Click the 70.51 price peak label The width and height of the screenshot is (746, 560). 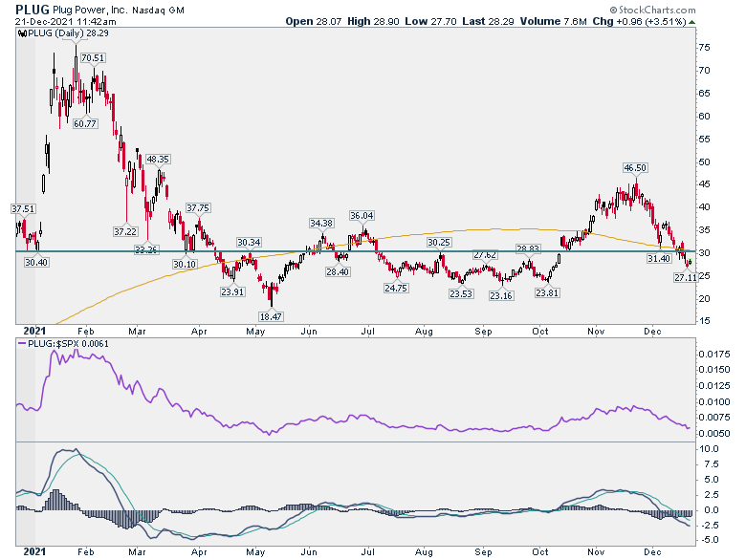click(93, 58)
